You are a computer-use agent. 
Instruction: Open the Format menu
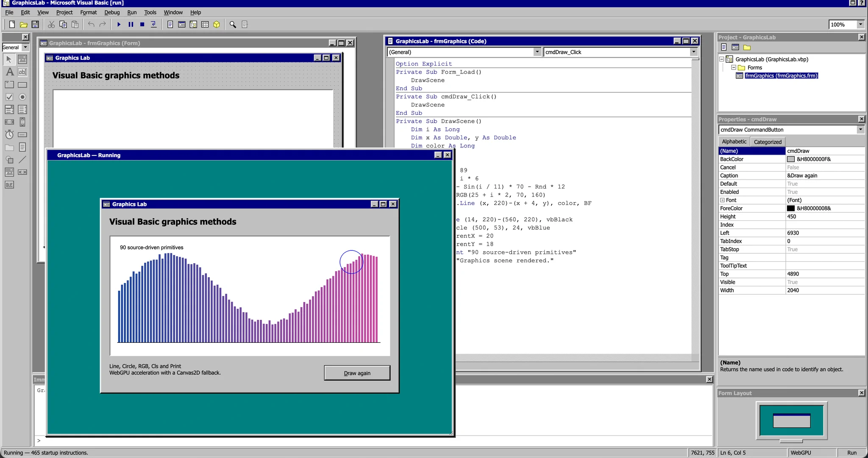click(88, 12)
